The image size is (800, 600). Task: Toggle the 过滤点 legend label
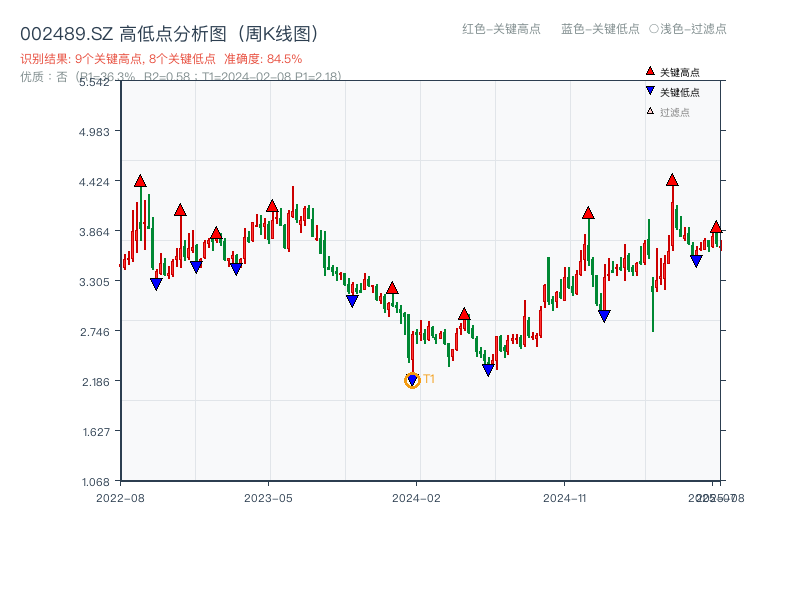pos(674,112)
